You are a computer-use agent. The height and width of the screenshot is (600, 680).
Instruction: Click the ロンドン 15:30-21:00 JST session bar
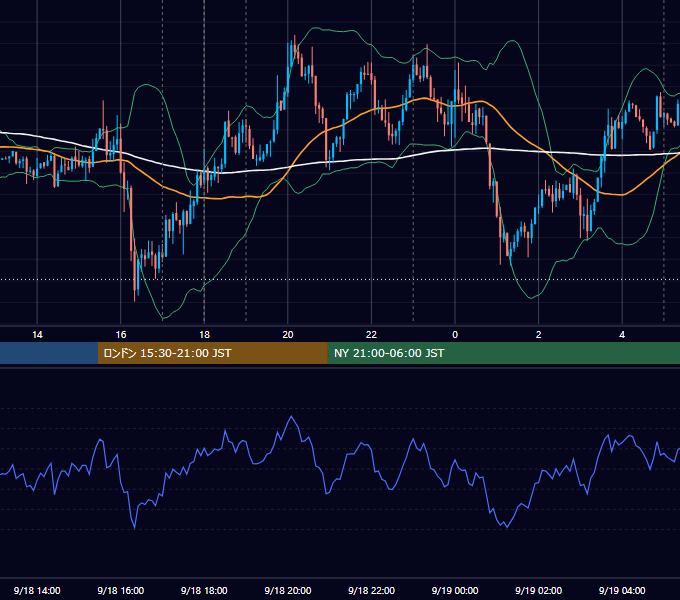[x=212, y=353]
